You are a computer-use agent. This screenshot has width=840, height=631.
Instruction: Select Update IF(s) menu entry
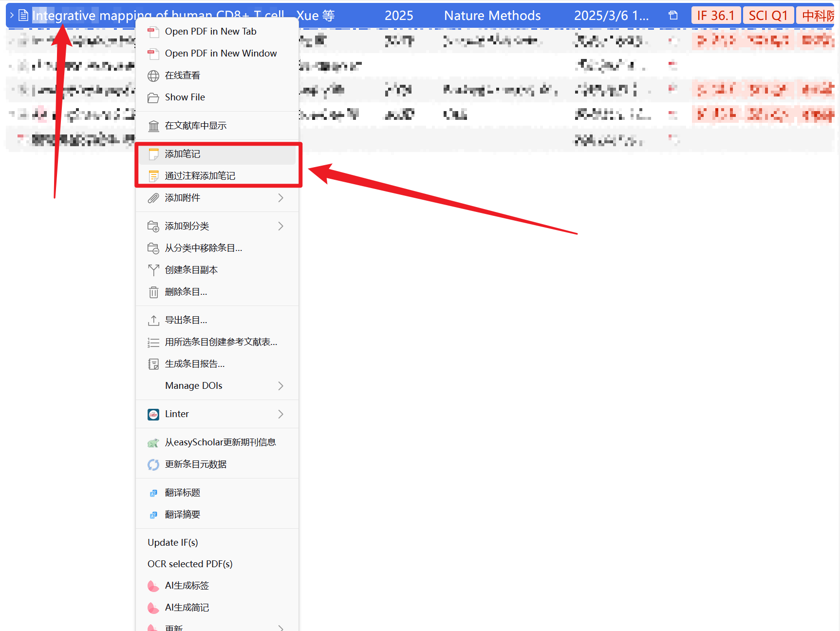[173, 542]
